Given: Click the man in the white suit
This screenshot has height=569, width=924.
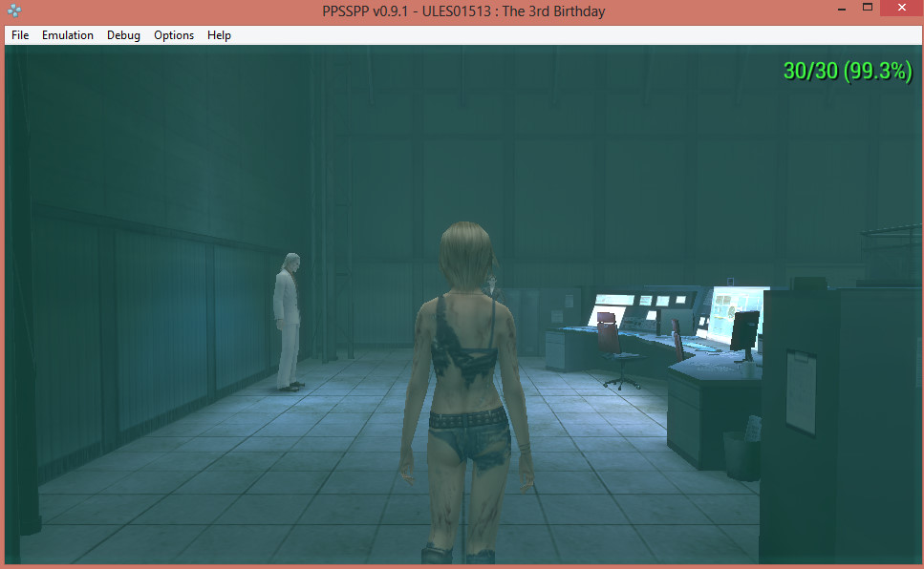Looking at the screenshot, I should 288,320.
